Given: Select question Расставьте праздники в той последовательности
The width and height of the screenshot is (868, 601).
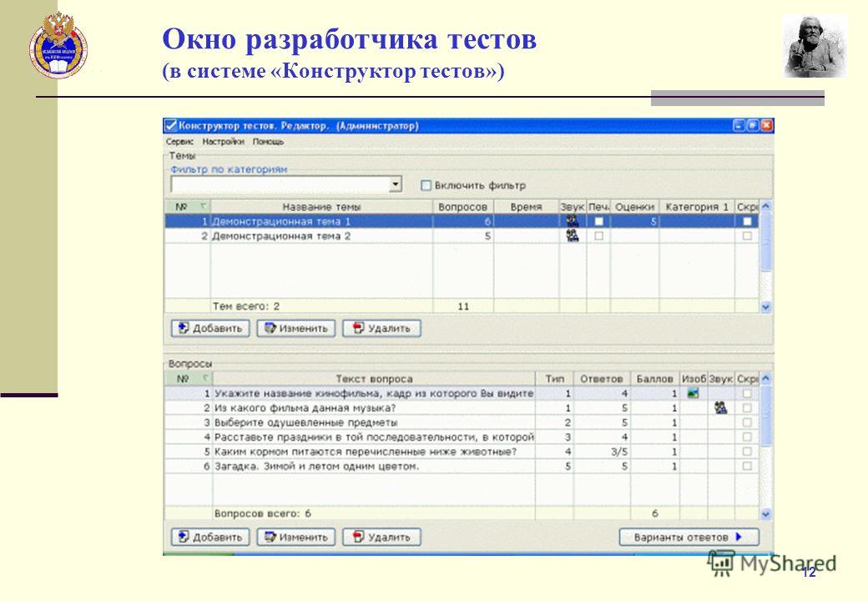Looking at the screenshot, I should pyautogui.click(x=462, y=437).
